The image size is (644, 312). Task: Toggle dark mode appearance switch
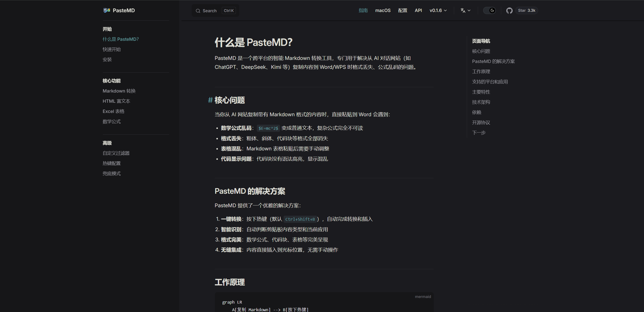[x=489, y=10]
